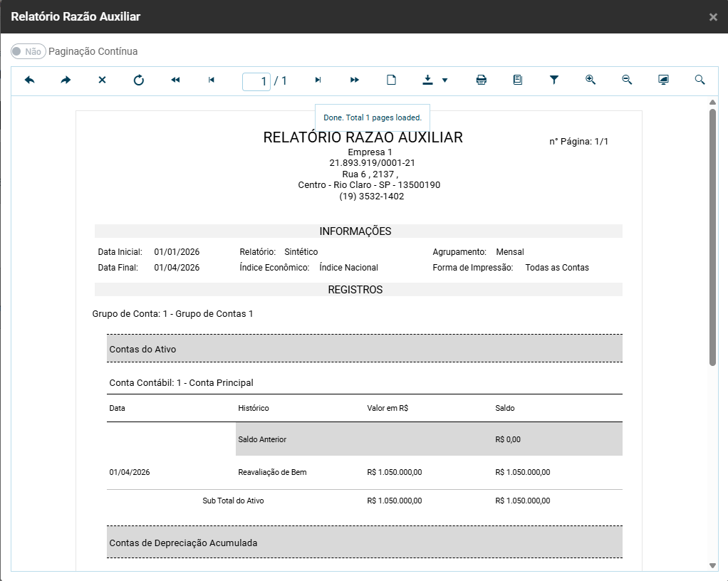Refresh the report with reload icon
Screen dimensions: 728x581
(x=139, y=80)
